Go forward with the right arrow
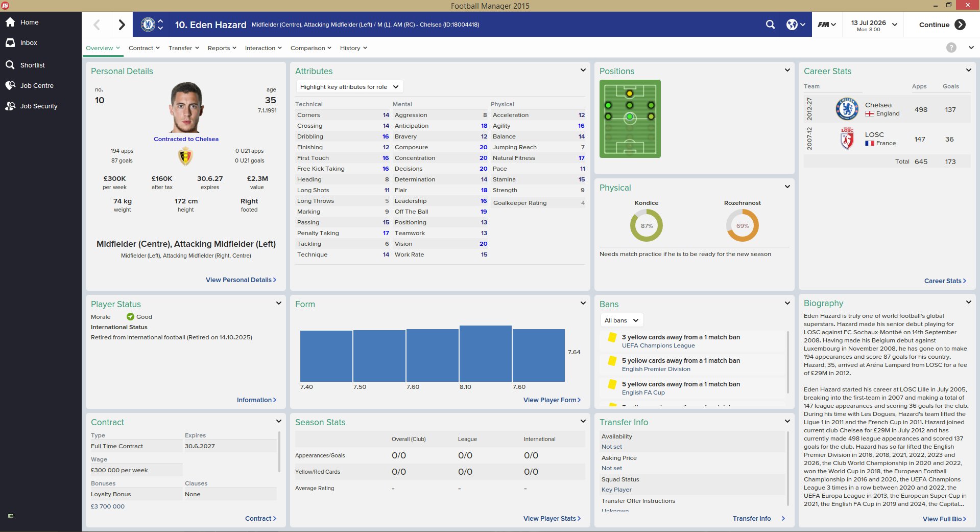Image resolution: width=980 pixels, height=532 pixels. (x=122, y=25)
